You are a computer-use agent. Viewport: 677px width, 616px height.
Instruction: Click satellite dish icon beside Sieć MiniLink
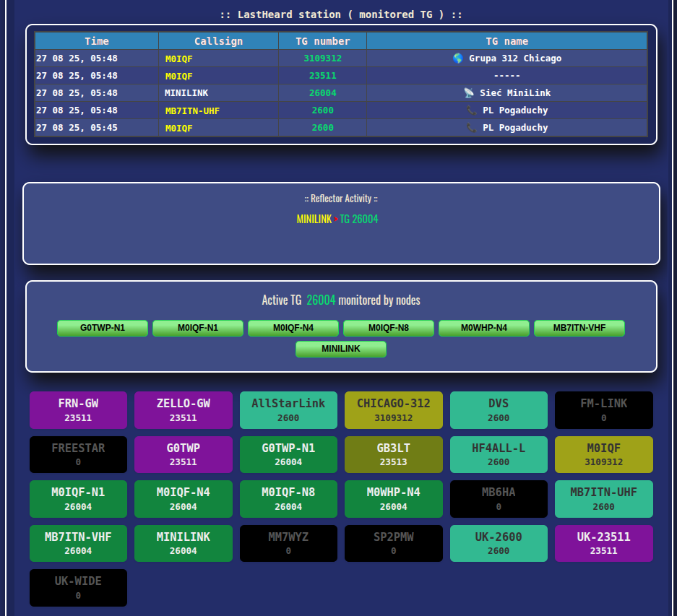coord(469,93)
